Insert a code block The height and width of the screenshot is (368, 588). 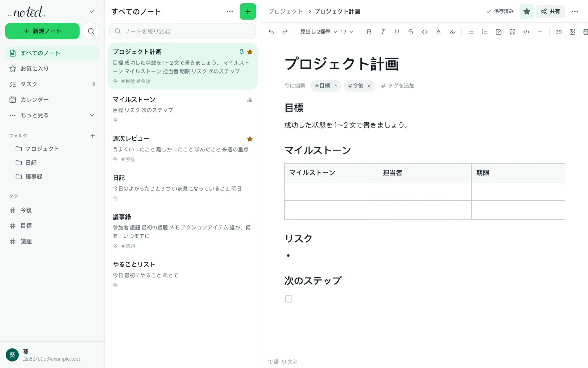(526, 32)
